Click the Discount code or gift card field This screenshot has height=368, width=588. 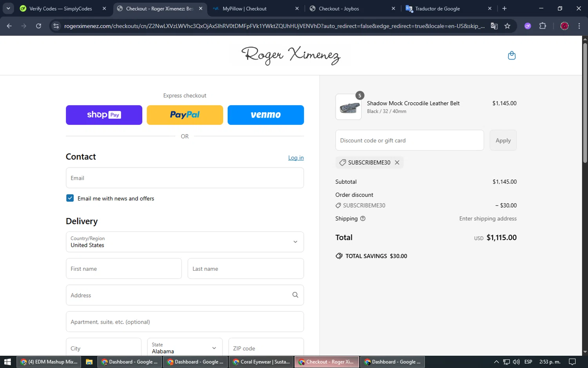410,140
